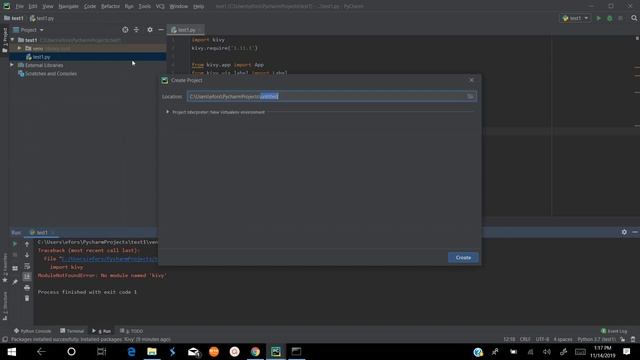Open the test1 run configuration dropdown
Viewport: 640px width, 360px height.
pos(575,18)
